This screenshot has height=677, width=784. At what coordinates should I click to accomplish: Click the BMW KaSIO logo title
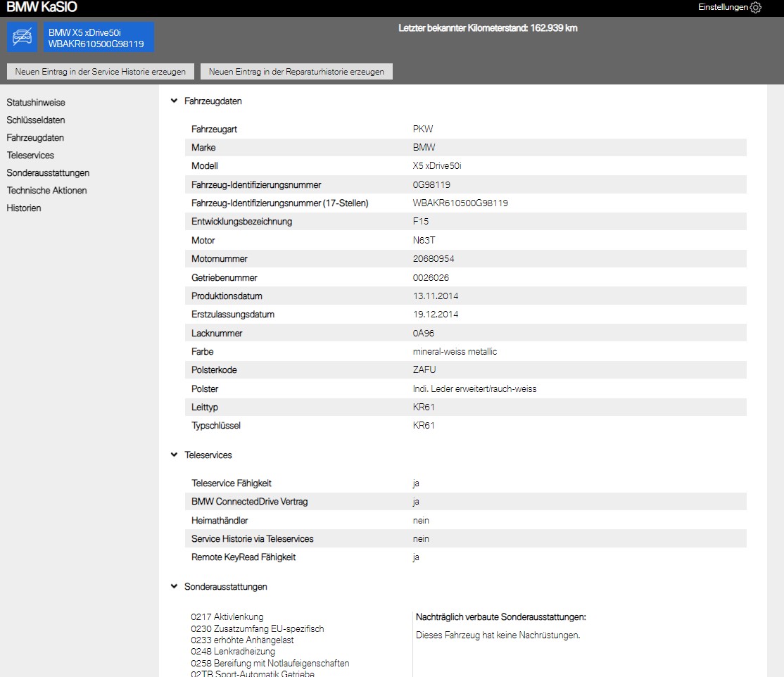click(42, 7)
